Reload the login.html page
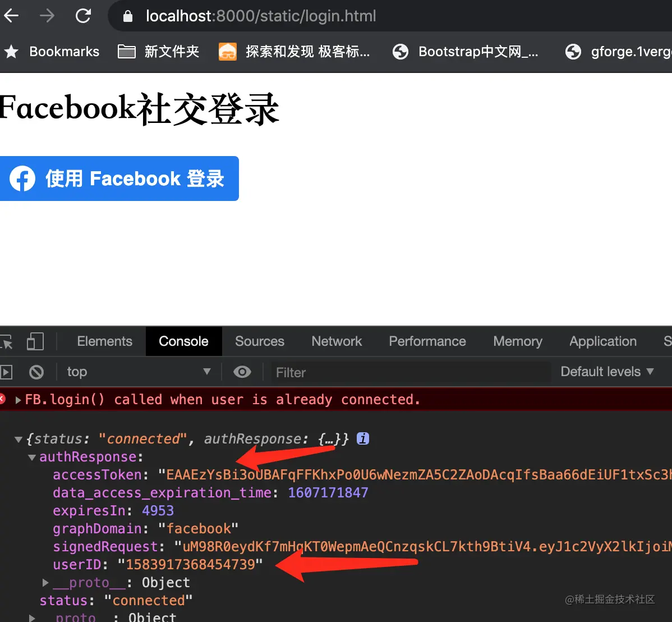 83,16
